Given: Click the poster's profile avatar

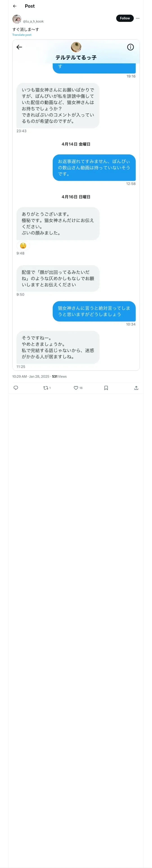Looking at the screenshot, I should [x=17, y=19].
